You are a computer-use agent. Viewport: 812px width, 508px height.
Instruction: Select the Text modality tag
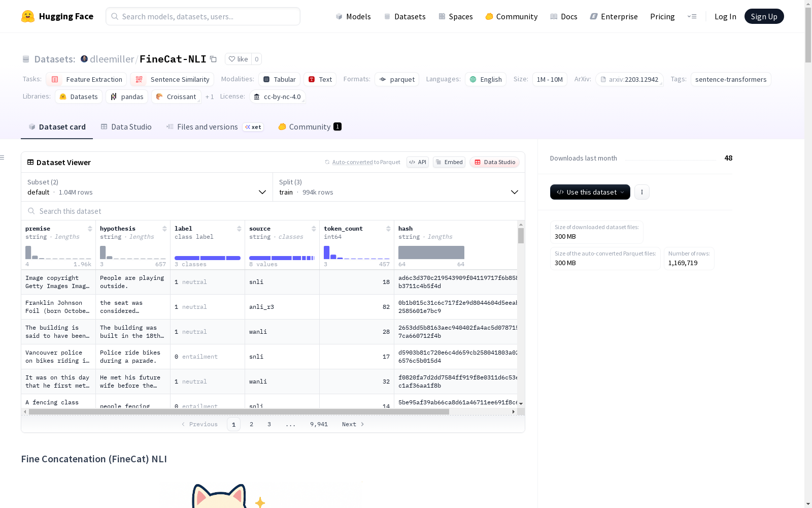(320, 79)
